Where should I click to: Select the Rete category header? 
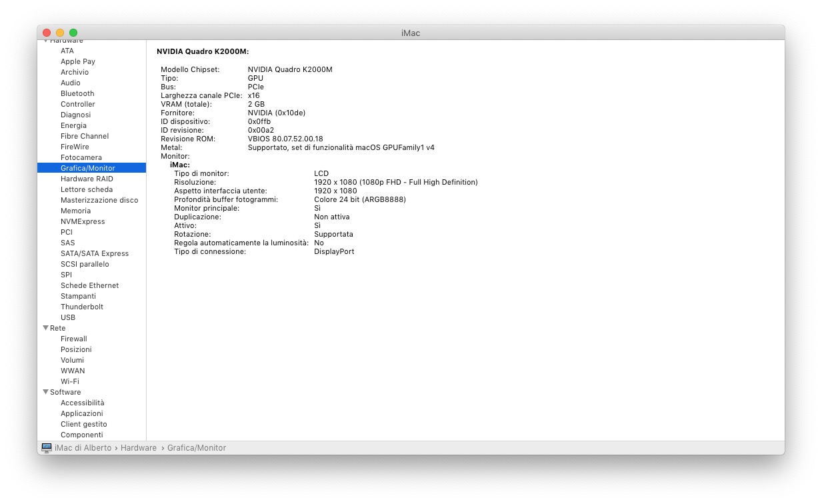pos(58,328)
